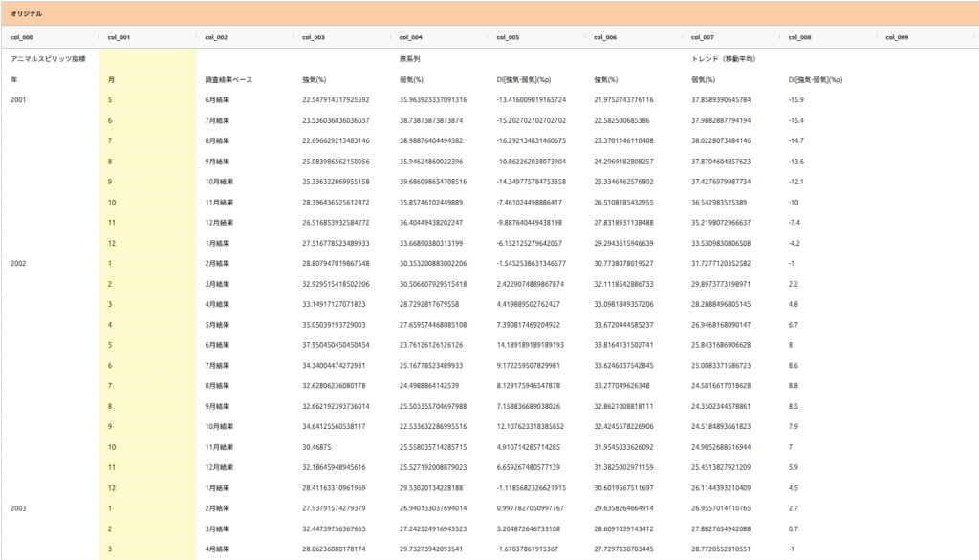Select the 年 label cell
The image size is (979, 560).
[14, 80]
